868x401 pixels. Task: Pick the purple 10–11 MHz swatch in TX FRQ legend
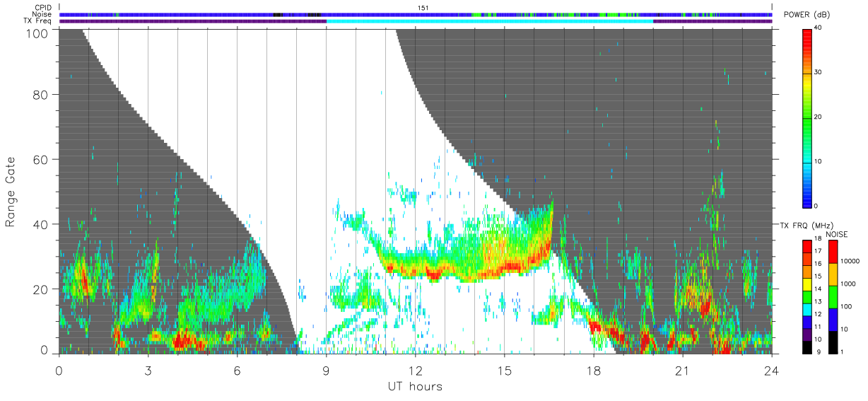[x=807, y=335]
